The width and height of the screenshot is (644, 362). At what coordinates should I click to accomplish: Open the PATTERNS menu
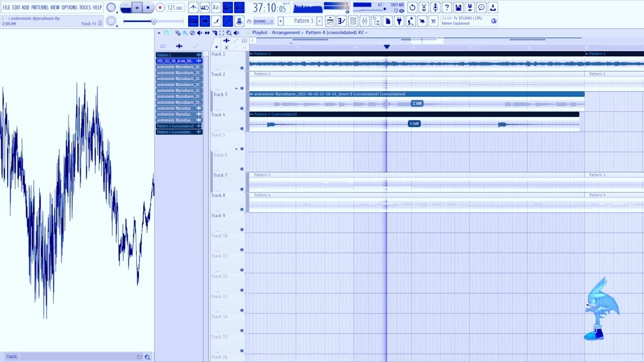40,8
